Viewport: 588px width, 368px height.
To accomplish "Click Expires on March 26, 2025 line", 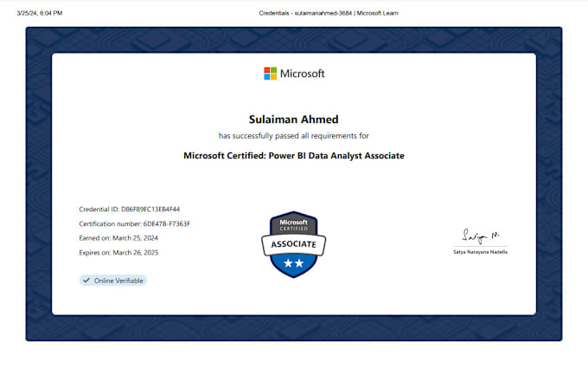I will [118, 253].
